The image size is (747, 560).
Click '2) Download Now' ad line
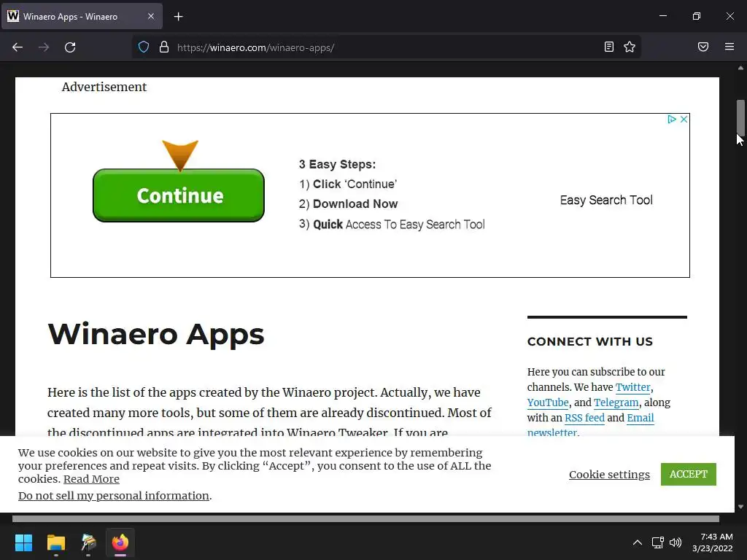(x=348, y=204)
